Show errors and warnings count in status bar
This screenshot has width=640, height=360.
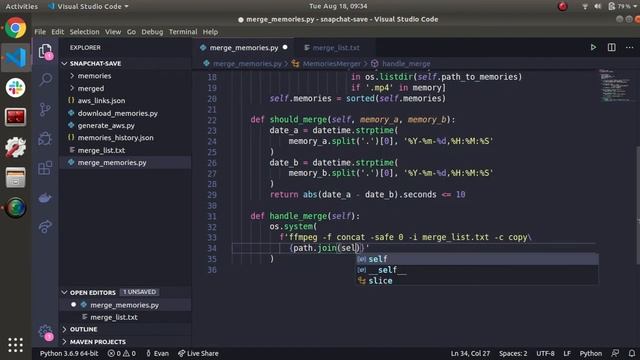[x=122, y=353]
